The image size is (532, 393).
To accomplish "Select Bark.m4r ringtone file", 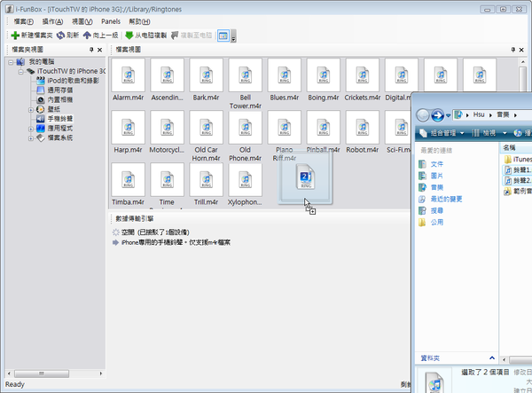I will pyautogui.click(x=207, y=80).
